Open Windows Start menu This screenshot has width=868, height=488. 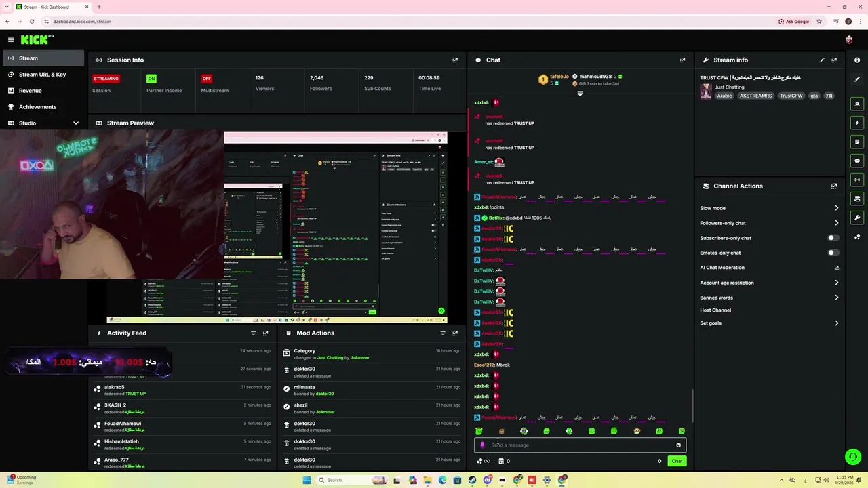coord(307,480)
